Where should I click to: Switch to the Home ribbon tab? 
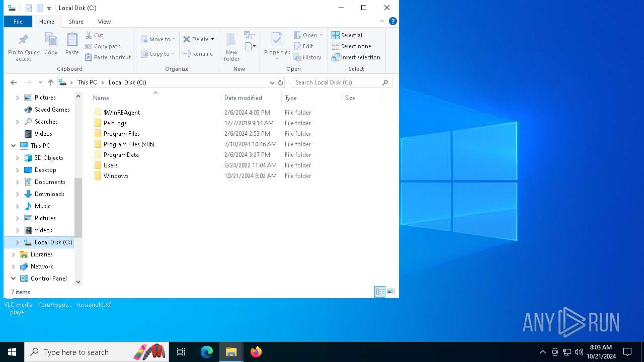(47, 22)
